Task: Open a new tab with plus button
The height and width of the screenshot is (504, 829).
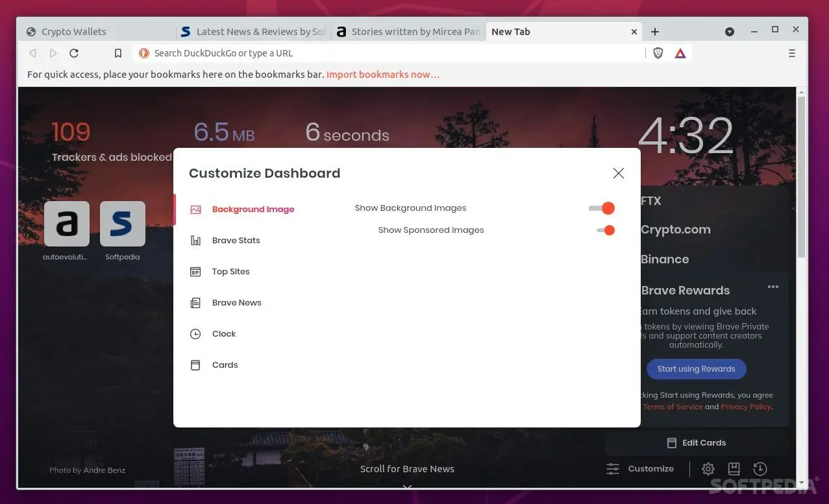Action: pyautogui.click(x=655, y=31)
